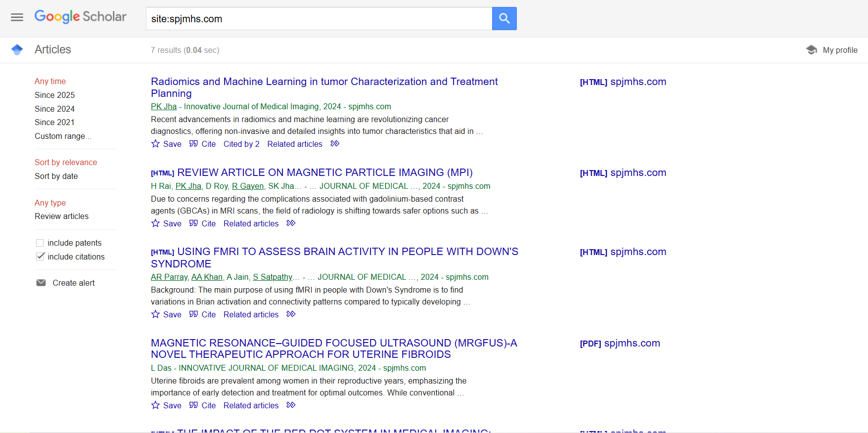
Task: Open the My profile icon
Action: pyautogui.click(x=812, y=50)
